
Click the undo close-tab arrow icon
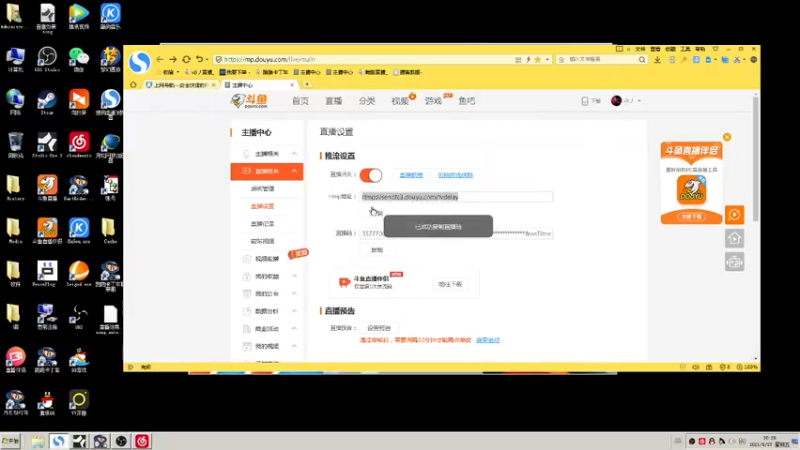point(199,59)
